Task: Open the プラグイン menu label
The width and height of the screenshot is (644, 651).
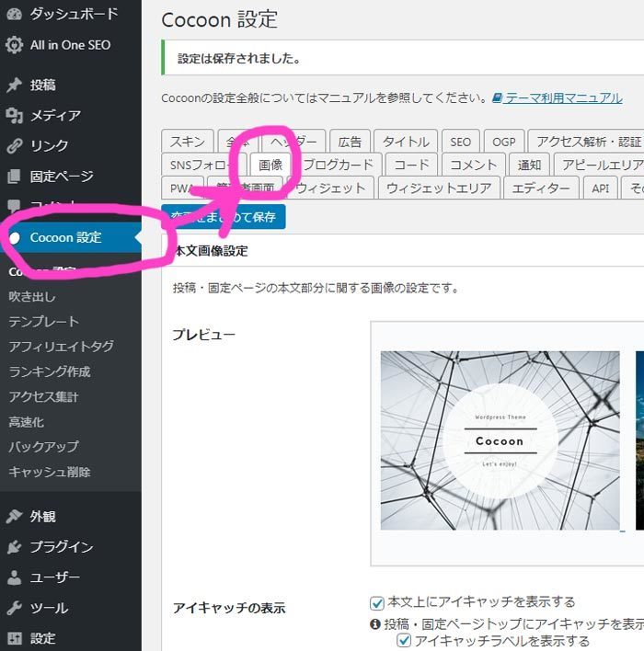Action: click(x=62, y=547)
